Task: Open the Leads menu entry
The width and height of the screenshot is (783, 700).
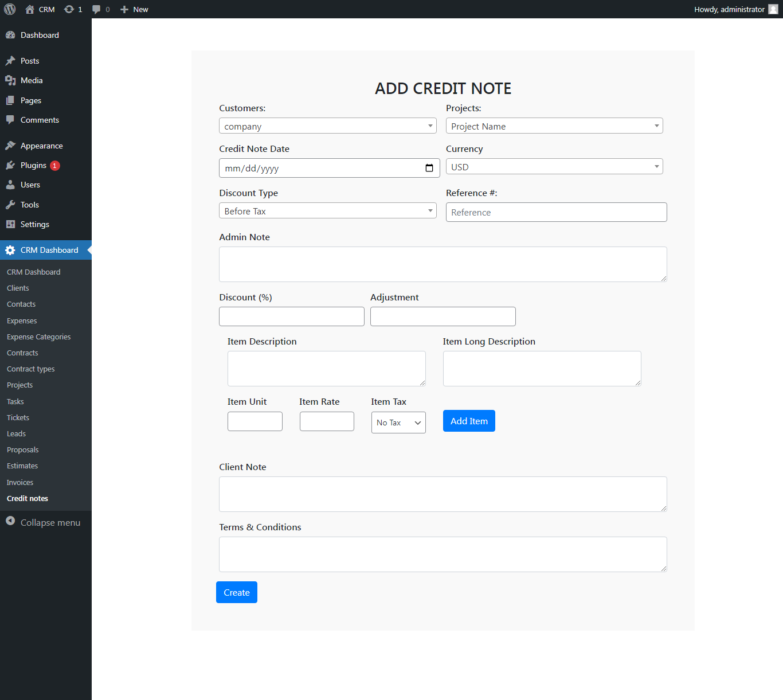Action: [x=16, y=433]
